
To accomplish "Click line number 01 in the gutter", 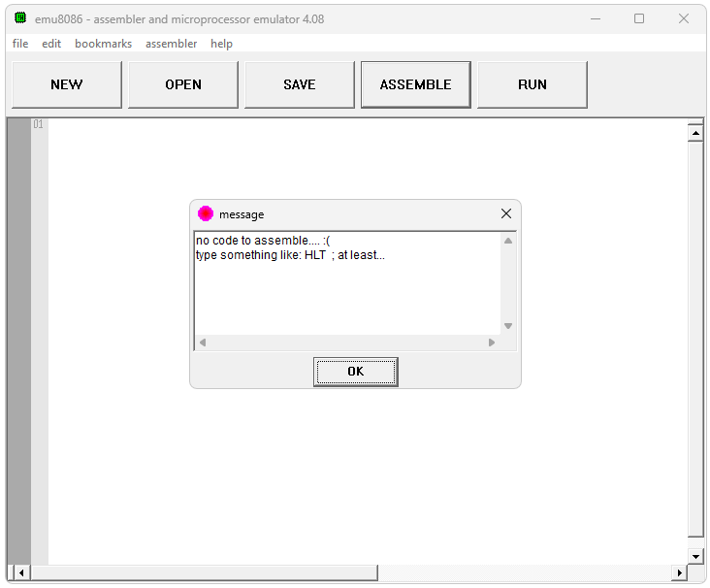I will [38, 124].
